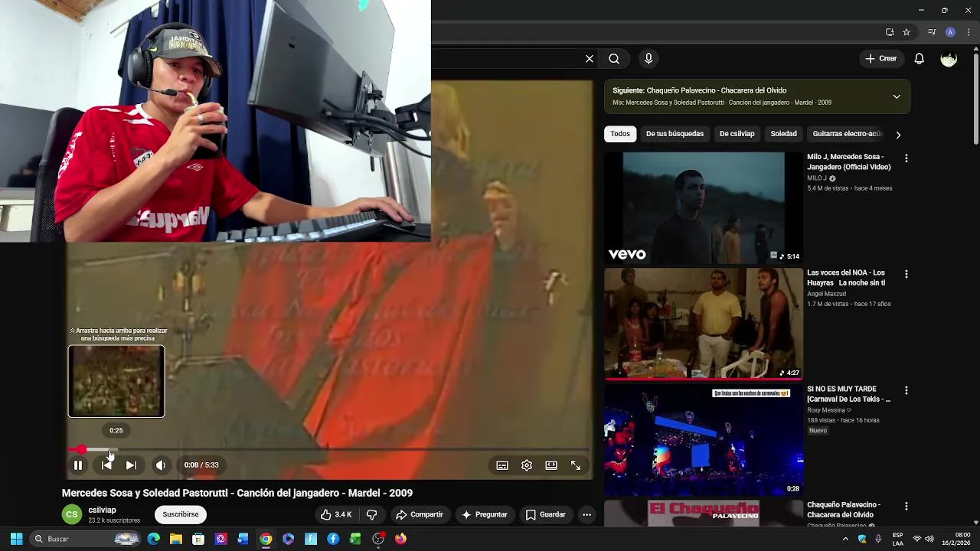
Task: Expand the Siguiente mix playlist panel
Action: [x=897, y=96]
